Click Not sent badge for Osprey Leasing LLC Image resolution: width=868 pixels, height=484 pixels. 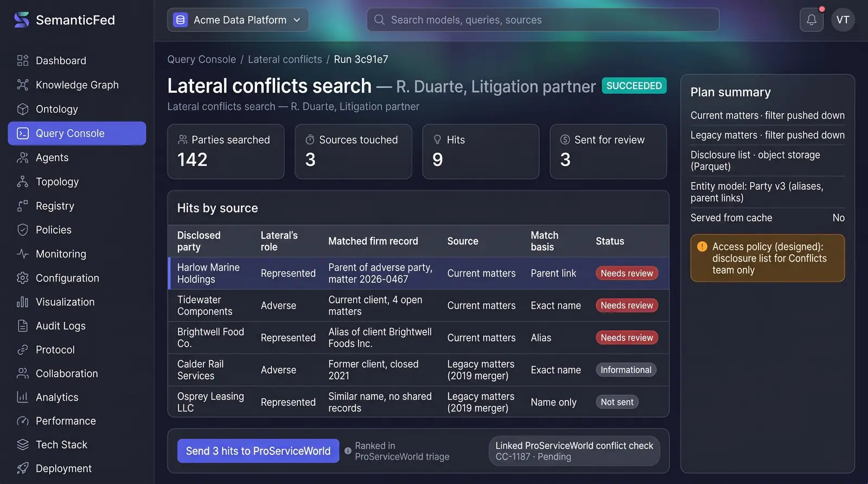click(x=617, y=402)
